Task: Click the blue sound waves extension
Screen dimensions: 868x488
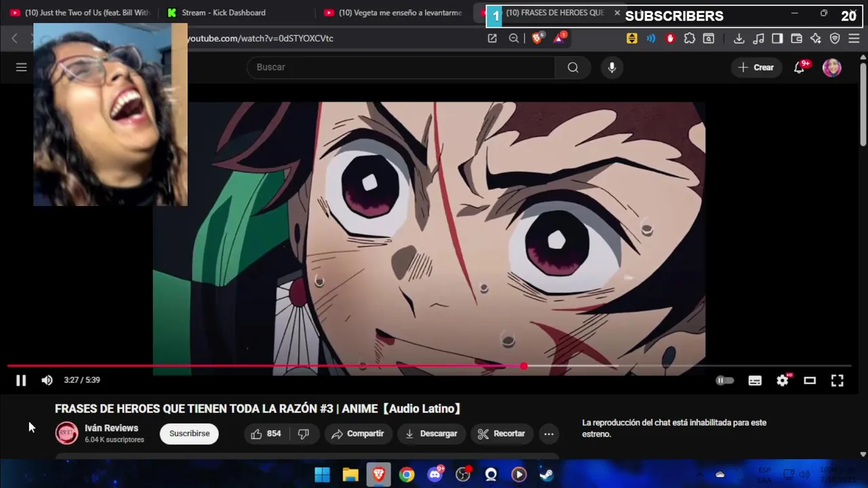Action: click(x=651, y=39)
